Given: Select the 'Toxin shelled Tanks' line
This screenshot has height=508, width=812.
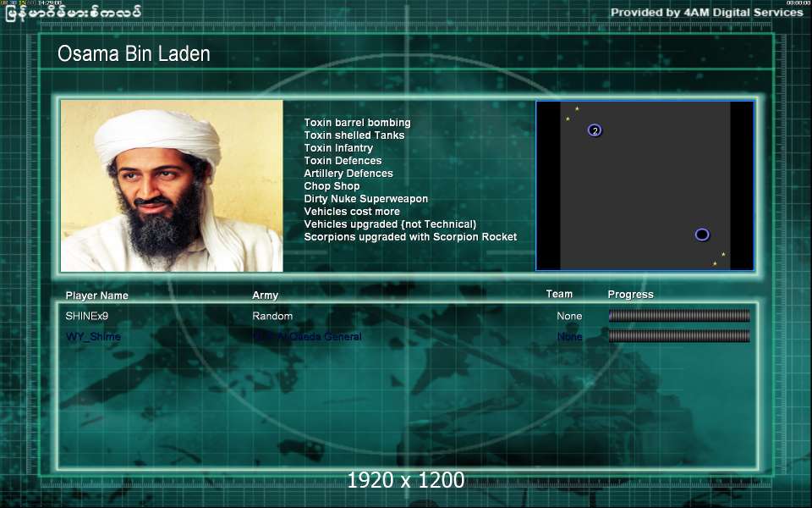Looking at the screenshot, I should (354, 135).
